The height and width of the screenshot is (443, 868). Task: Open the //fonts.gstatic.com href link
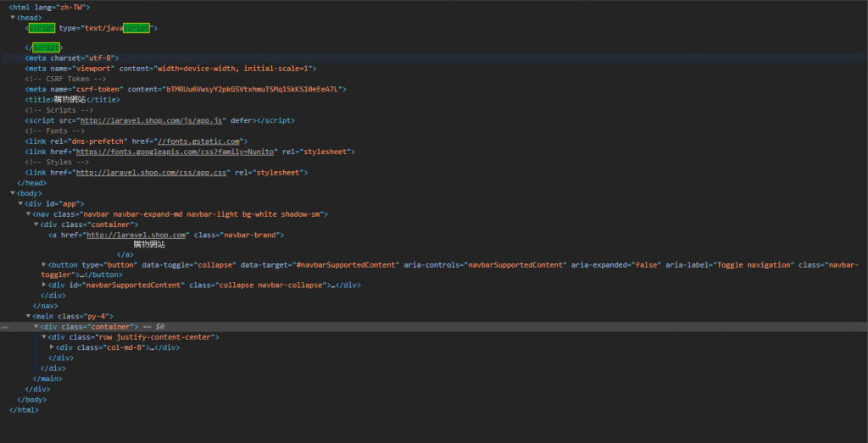coord(200,141)
